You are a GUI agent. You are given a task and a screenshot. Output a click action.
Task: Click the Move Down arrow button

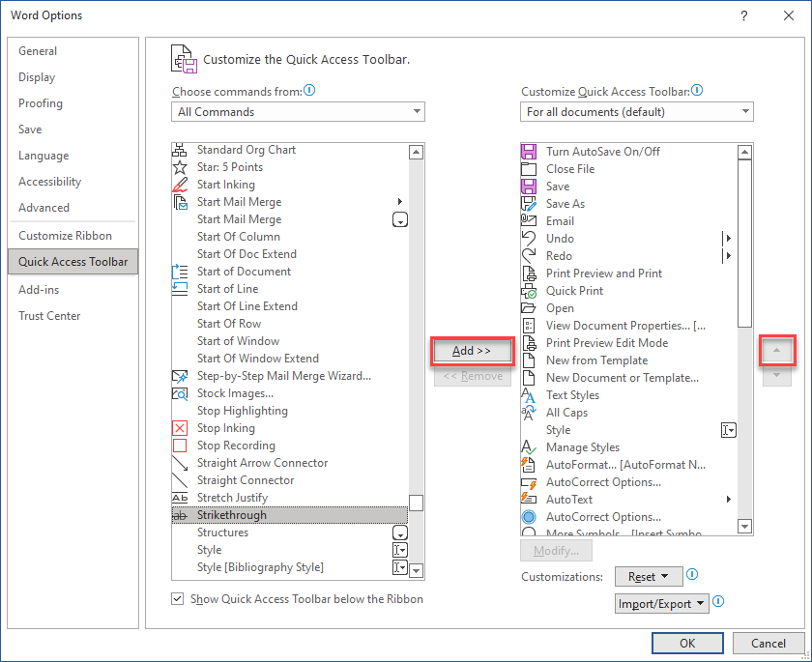coord(777,375)
